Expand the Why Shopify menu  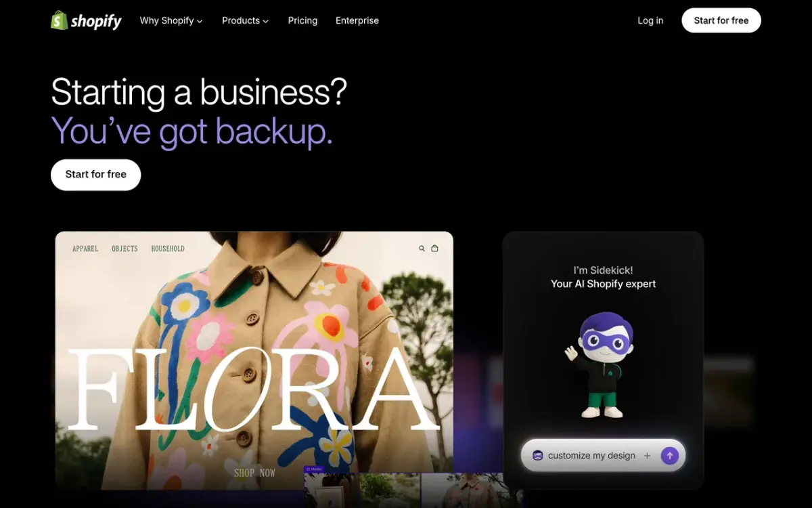171,20
